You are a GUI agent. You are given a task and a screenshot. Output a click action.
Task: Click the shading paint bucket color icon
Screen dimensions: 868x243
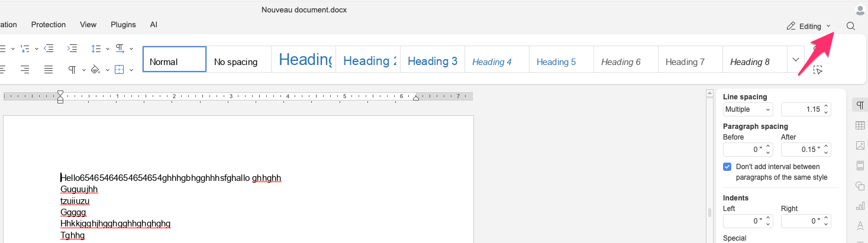pos(95,70)
